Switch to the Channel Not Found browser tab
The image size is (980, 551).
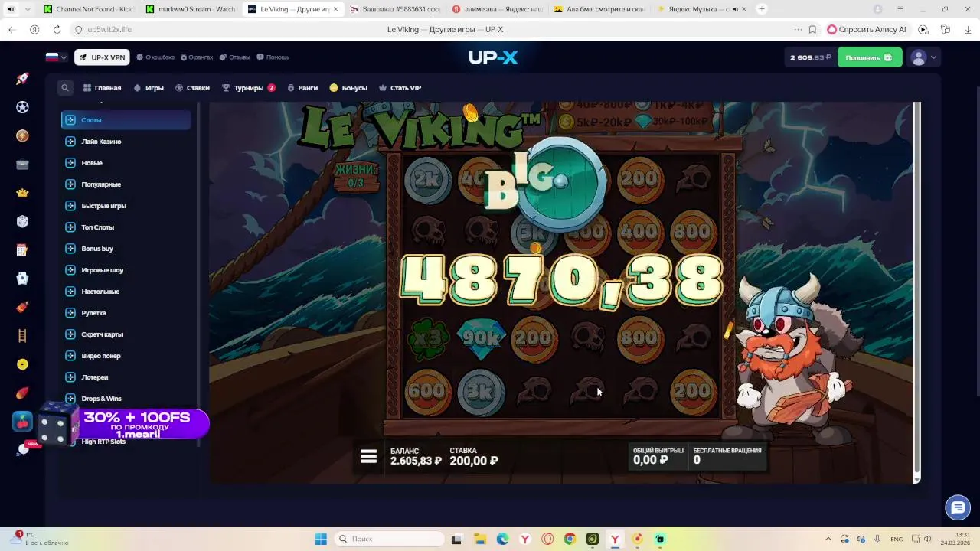88,9
